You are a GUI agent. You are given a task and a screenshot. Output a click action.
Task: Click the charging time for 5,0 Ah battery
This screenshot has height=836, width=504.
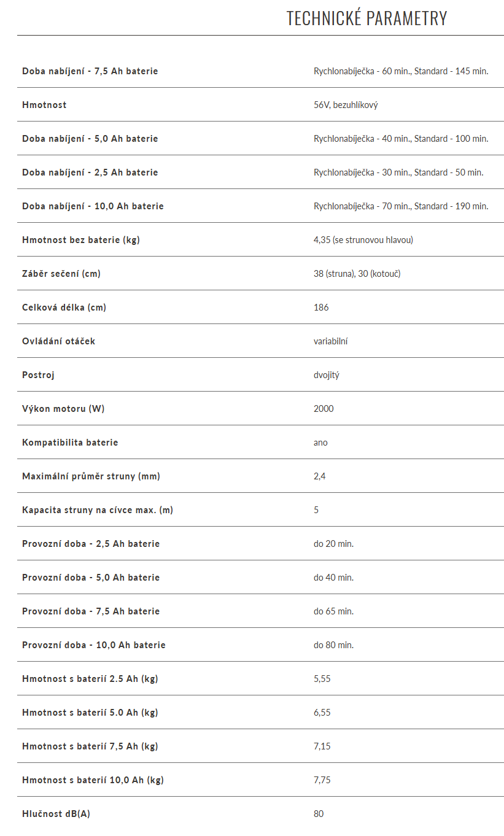[401, 139]
